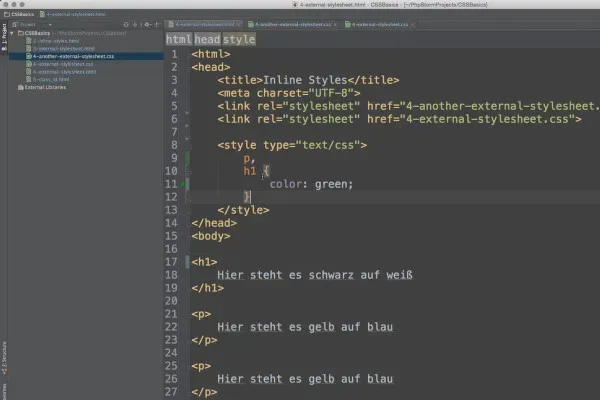Click line number 8 in the gutter
This screenshot has width=600, height=400.
(174, 145)
